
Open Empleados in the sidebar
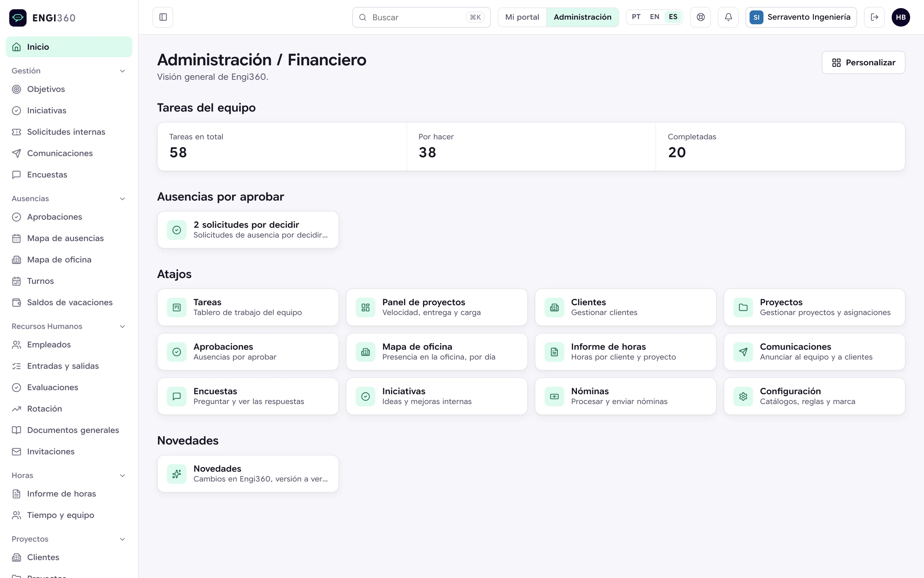point(69,344)
